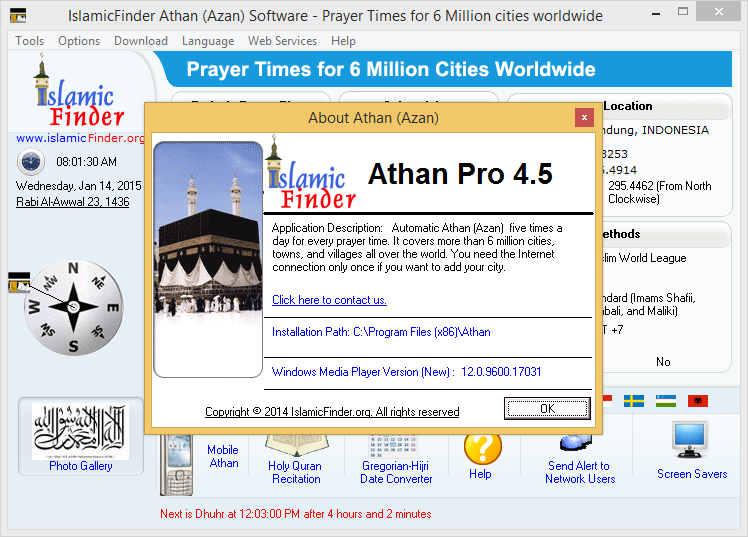Open Send Alert to Network Users

[580, 472]
